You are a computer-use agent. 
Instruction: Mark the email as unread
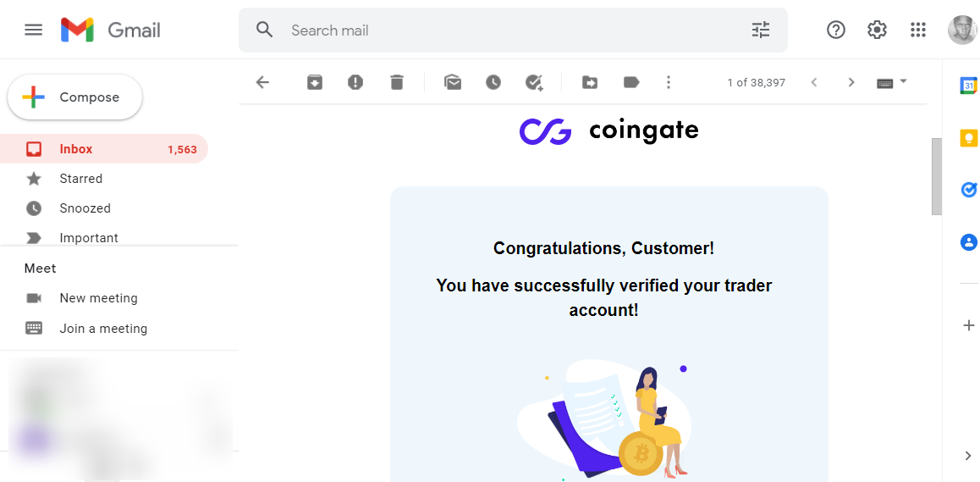click(x=453, y=82)
